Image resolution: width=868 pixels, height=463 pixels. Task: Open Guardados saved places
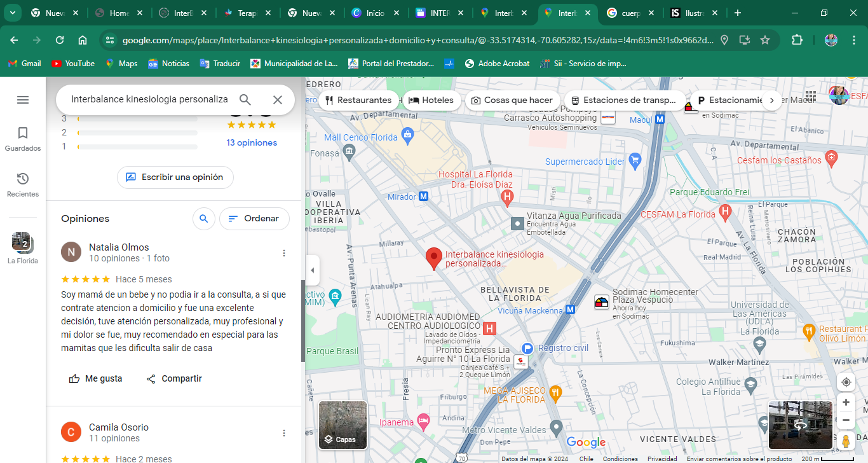tap(23, 139)
